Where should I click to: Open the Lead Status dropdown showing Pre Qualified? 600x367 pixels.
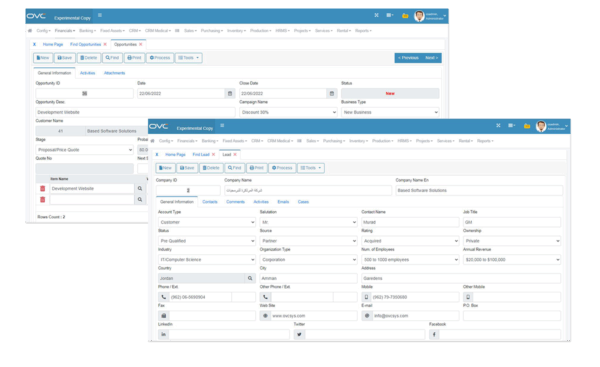(x=207, y=241)
